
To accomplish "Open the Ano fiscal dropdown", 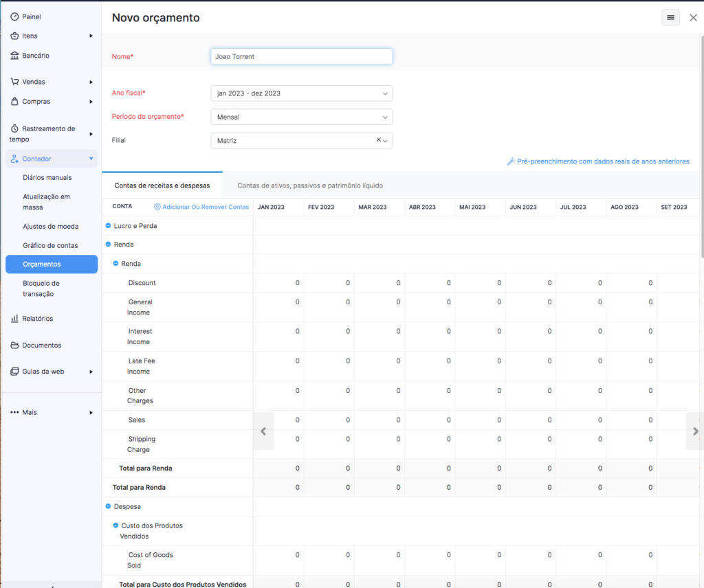I will pyautogui.click(x=302, y=93).
